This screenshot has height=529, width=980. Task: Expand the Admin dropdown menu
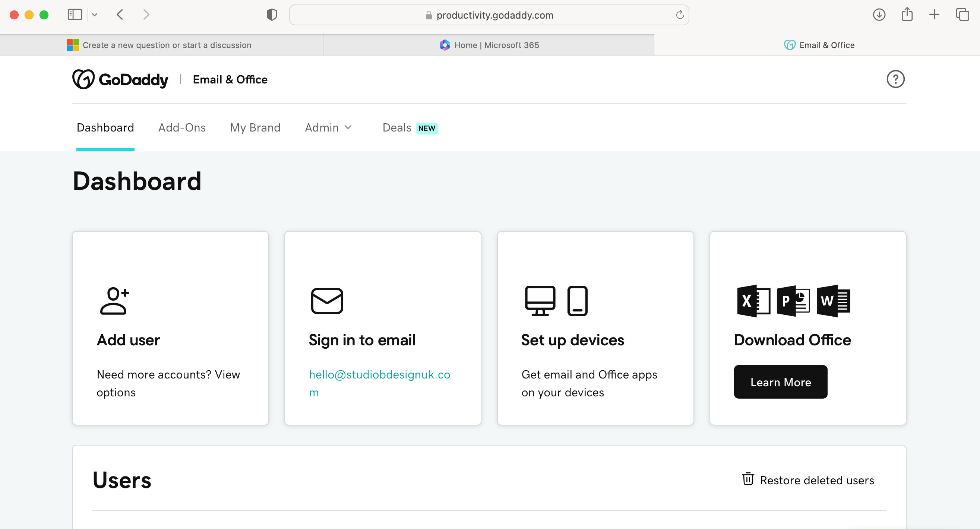328,128
